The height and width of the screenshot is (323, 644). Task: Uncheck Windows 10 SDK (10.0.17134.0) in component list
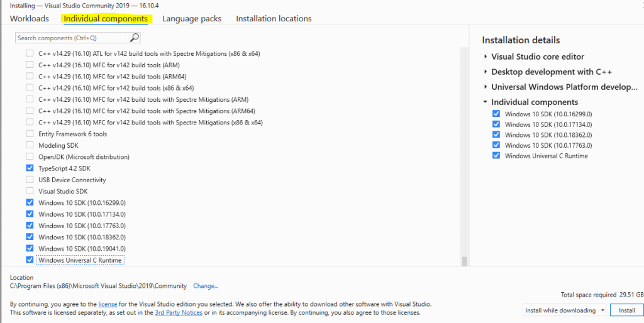coord(30,214)
